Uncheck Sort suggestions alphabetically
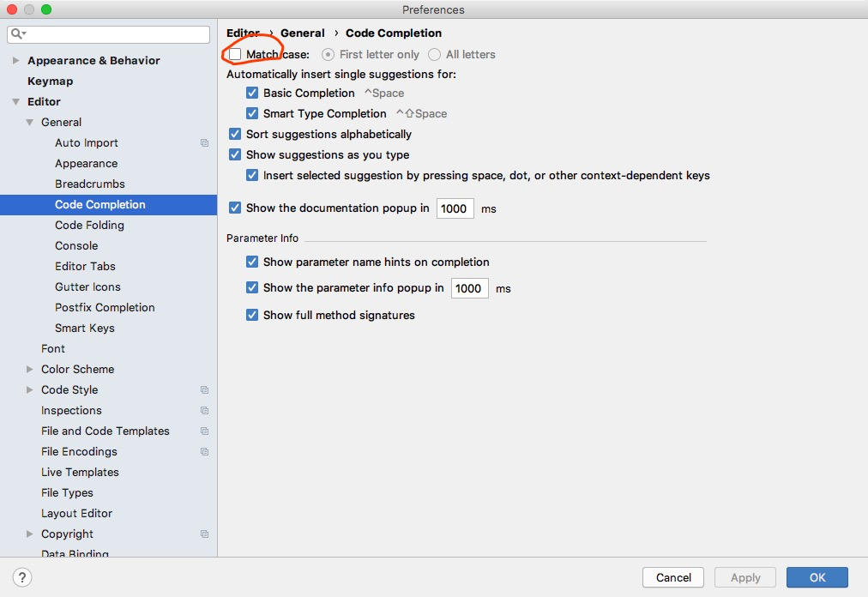Screen dimensions: 868x597 click(235, 134)
